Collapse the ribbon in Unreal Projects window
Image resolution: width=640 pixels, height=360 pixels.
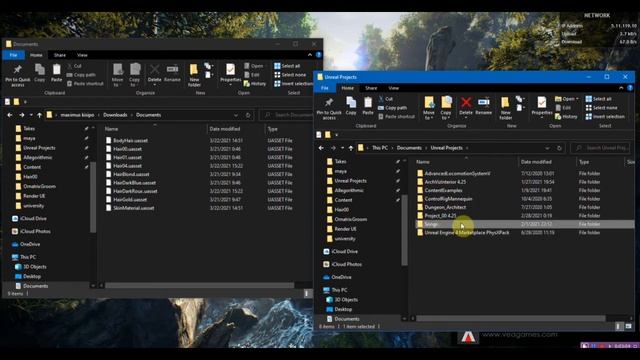coord(621,88)
